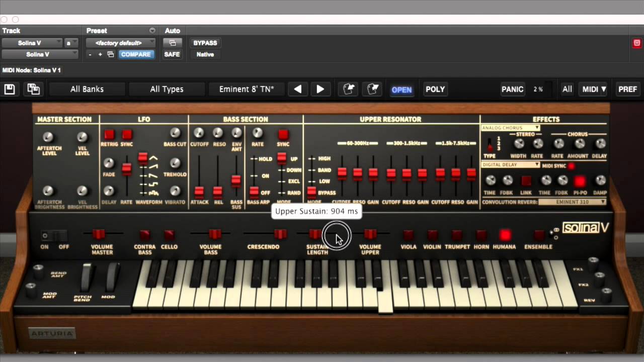644x362 pixels.
Task: Open the Eminent 8' TN preset name
Action: (247, 89)
